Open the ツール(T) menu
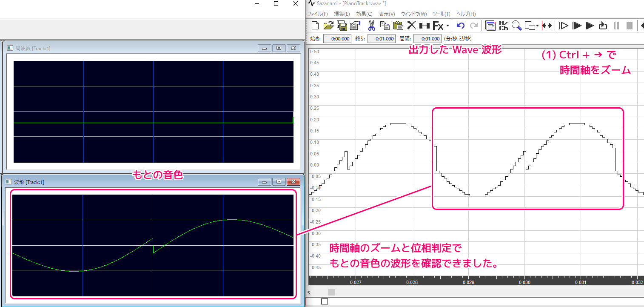This screenshot has height=307, width=644. coord(441,14)
